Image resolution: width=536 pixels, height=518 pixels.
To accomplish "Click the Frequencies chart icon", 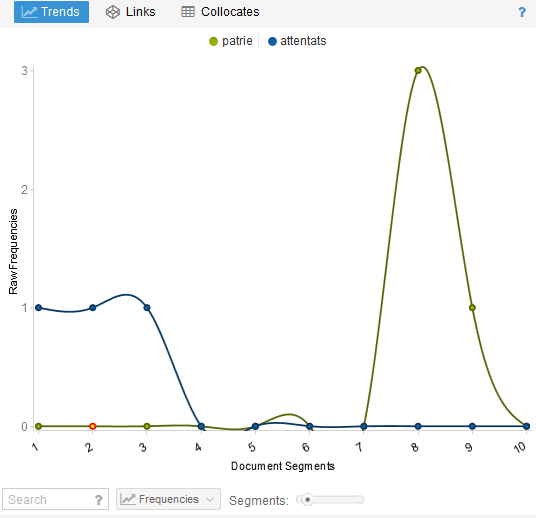I will click(128, 499).
